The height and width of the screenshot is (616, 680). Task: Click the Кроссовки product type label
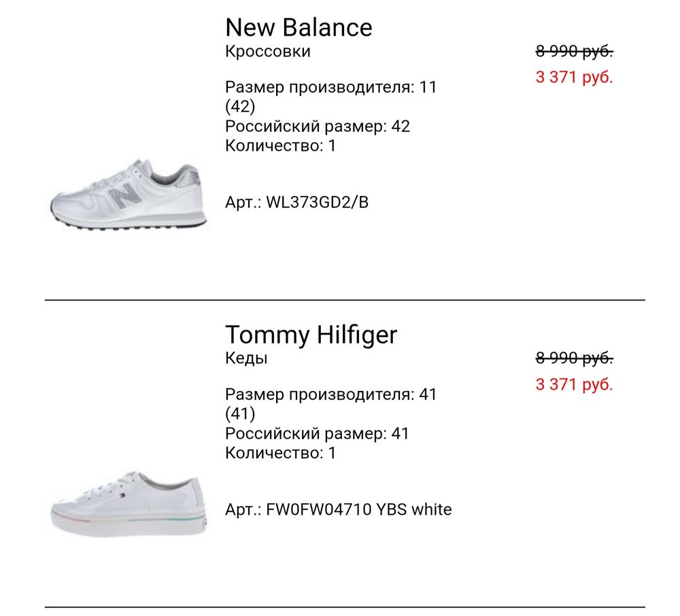point(267,52)
